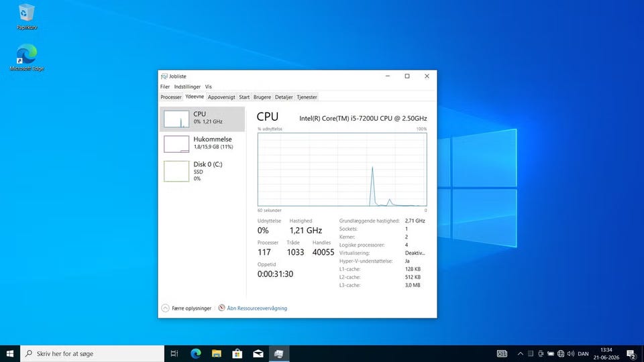Screen dimensions: 644x362
Task: Click the Grundlæggende hastighed value 2,71 GHz
Action: coord(415,221)
